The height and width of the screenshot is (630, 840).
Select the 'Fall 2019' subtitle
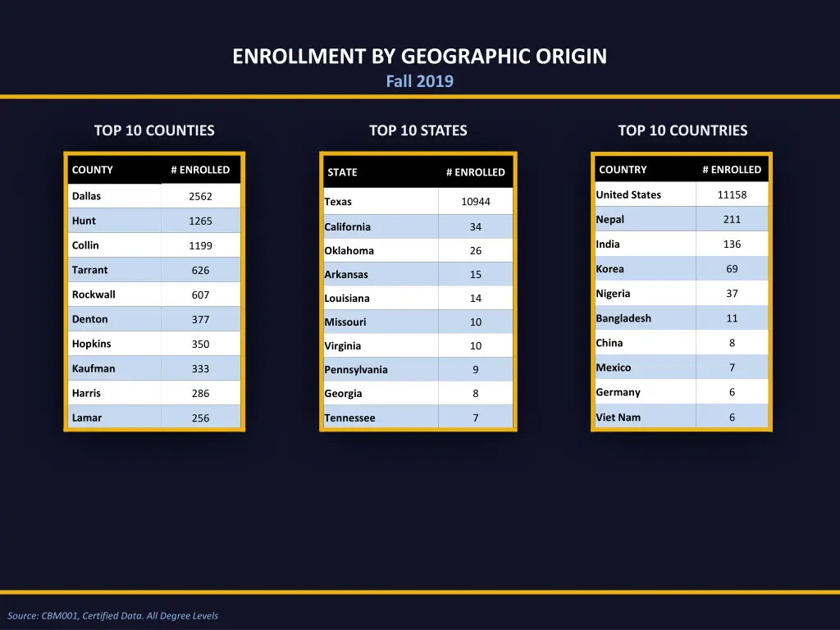pos(419,81)
